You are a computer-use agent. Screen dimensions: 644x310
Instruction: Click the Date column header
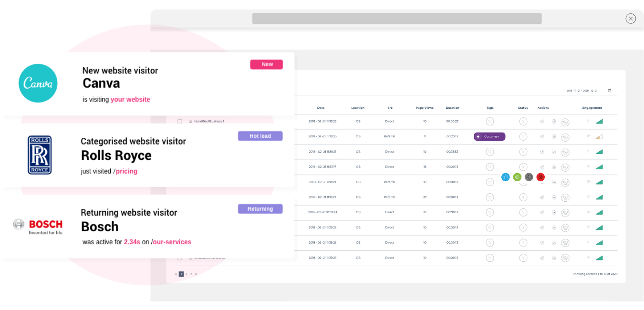(x=321, y=108)
